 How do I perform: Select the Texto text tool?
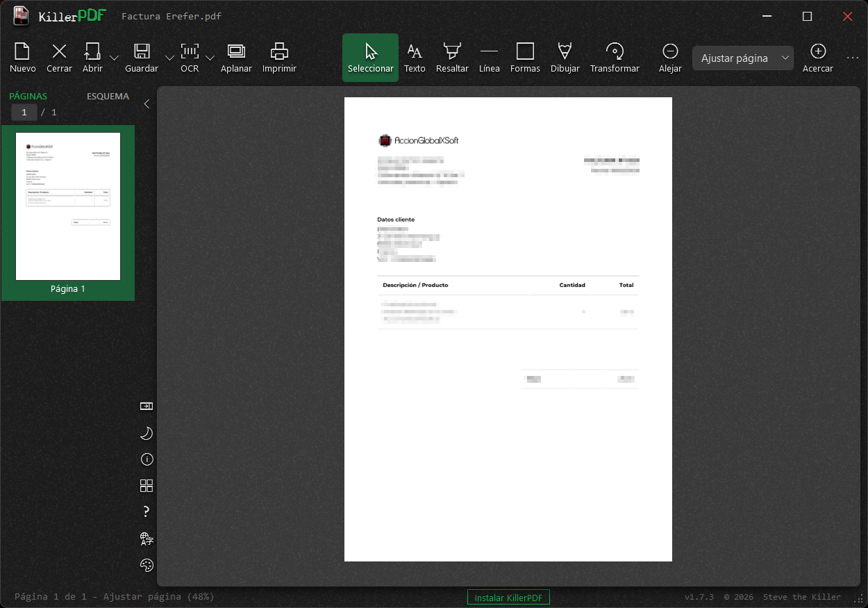coord(415,57)
